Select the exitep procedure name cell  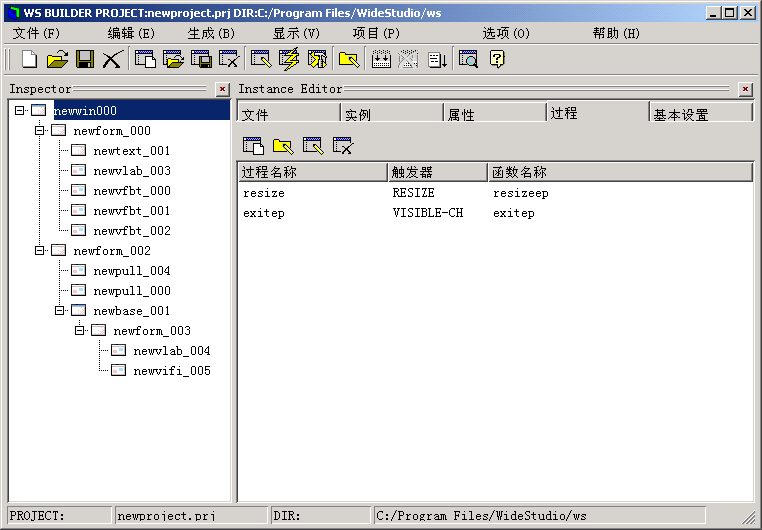264,213
